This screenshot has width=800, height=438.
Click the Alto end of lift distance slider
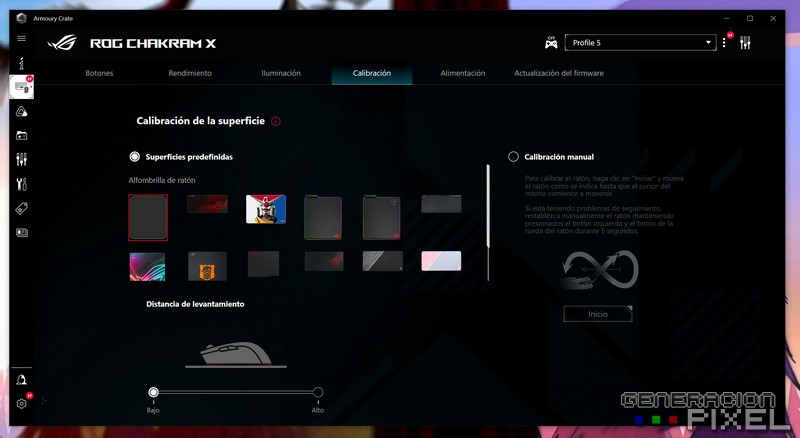pos(318,392)
